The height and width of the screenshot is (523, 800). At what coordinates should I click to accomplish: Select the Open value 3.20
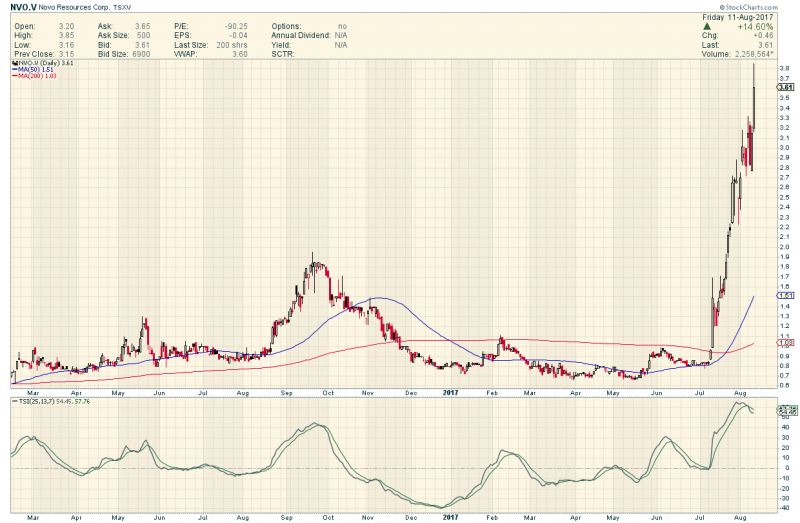(x=66, y=27)
